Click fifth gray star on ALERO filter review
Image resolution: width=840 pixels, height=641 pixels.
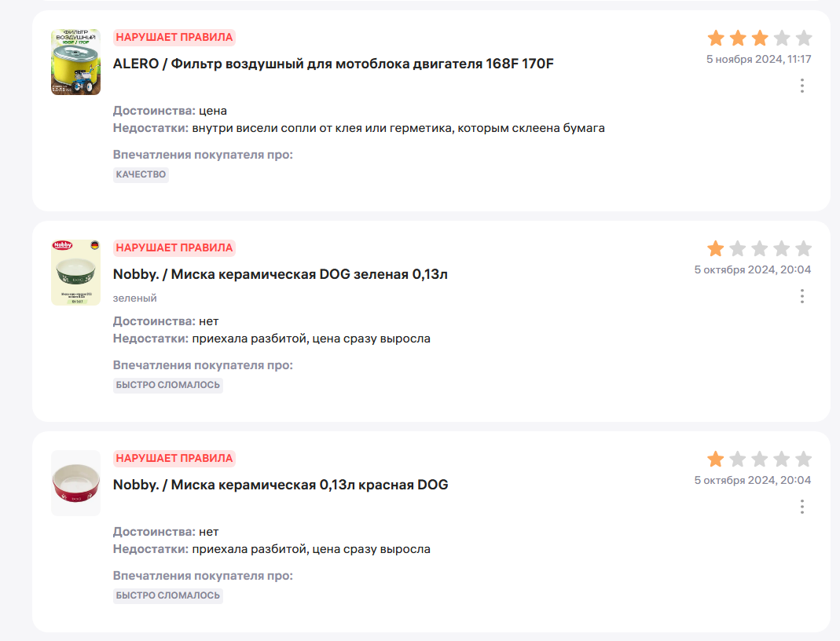coord(803,38)
